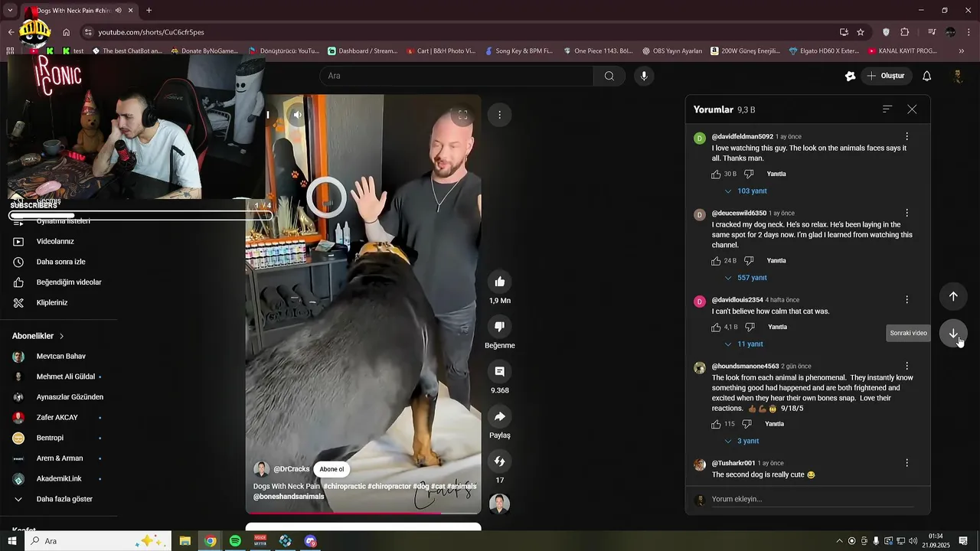Dislike @houndsmanone4563's comment
This screenshot has width=980, height=551.
point(746,424)
